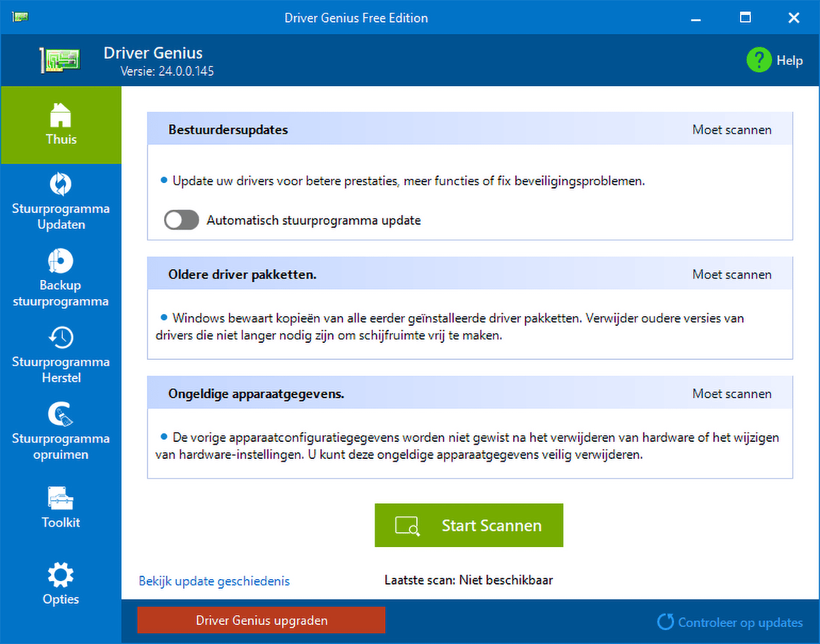The height and width of the screenshot is (644, 820).
Task: Select the Oldere driver pakketten heading
Action: pyautogui.click(x=242, y=275)
